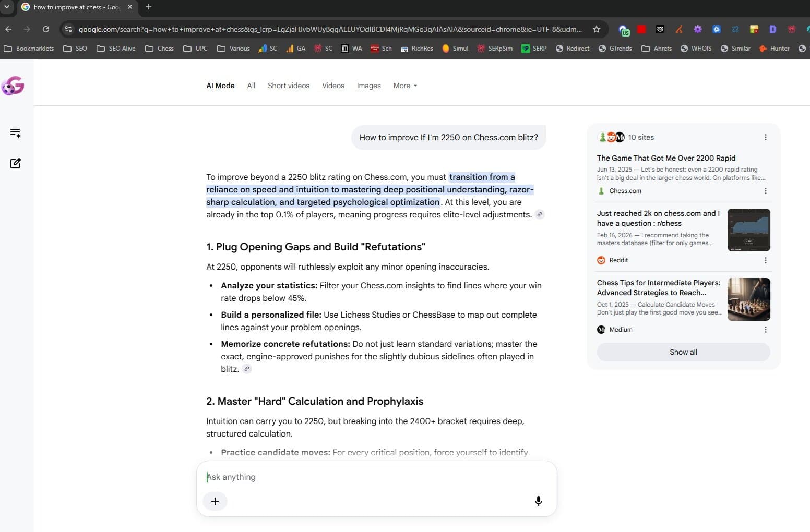Open 'The Game That Got Me Over 2200 Rapid'
This screenshot has width=810, height=532.
666,158
